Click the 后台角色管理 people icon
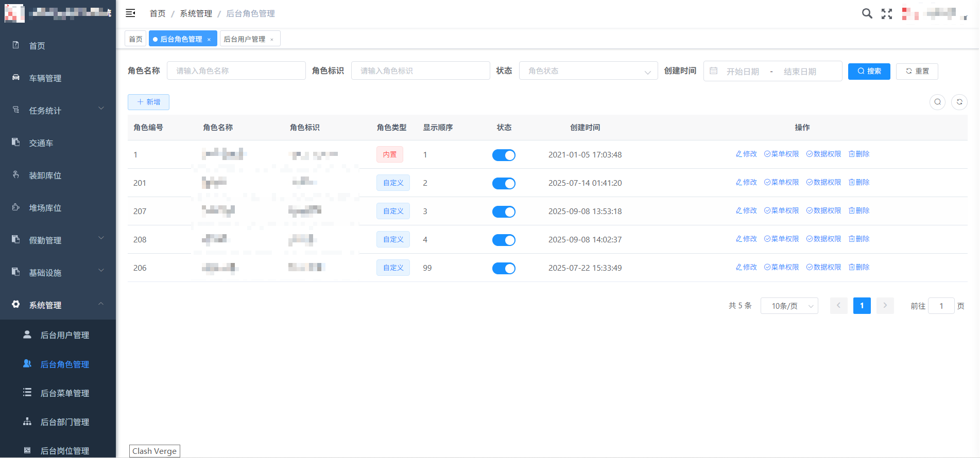This screenshot has width=980, height=458. click(x=27, y=364)
